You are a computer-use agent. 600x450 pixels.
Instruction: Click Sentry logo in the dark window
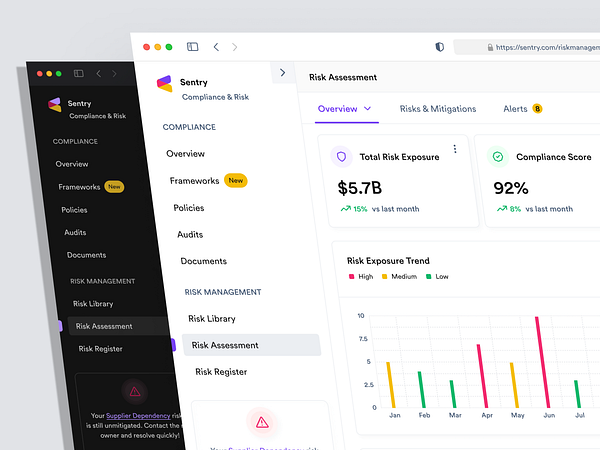pyautogui.click(x=55, y=104)
